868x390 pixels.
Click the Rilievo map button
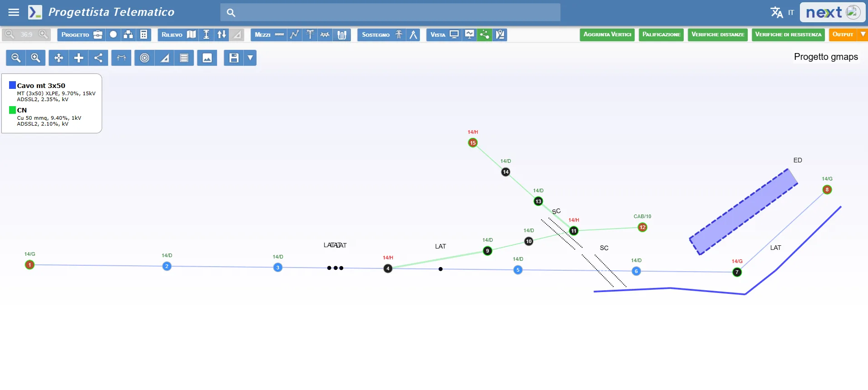click(178, 34)
